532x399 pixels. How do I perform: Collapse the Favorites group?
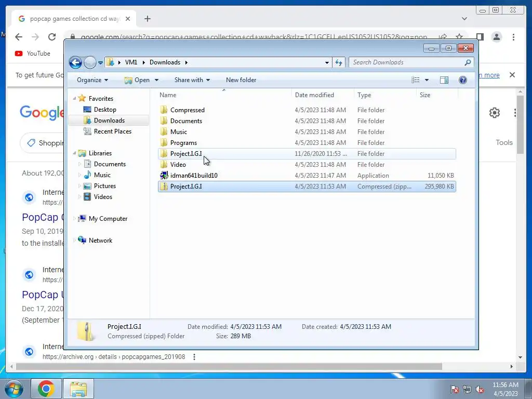pyautogui.click(x=75, y=98)
